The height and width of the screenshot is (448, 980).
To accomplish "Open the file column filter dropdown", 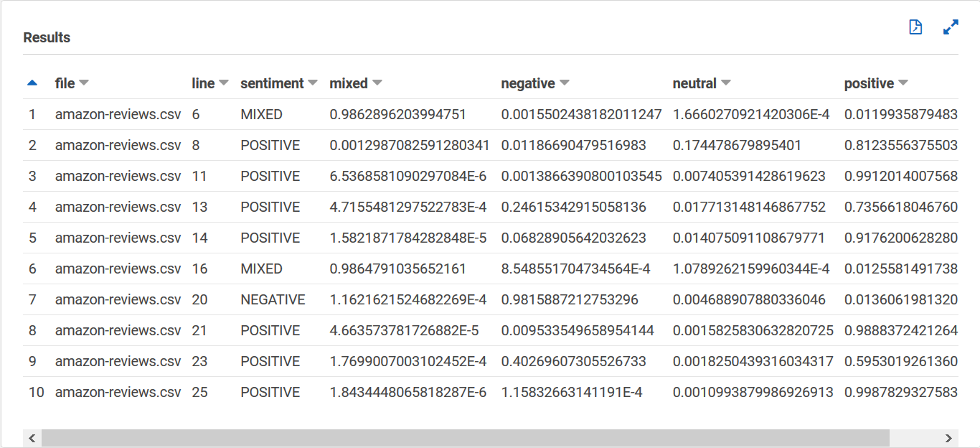I will pyautogui.click(x=85, y=83).
